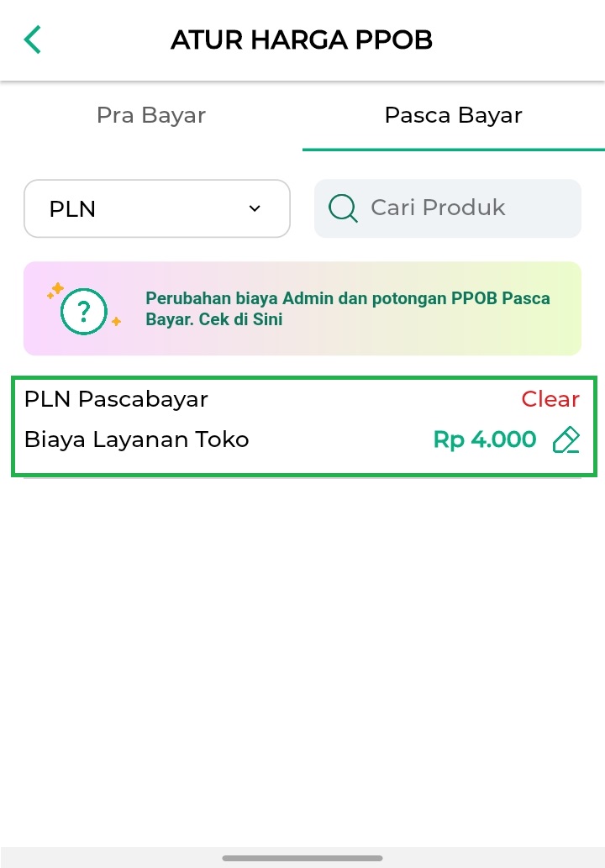
Task: Select the PLN Pascabayar product row
Action: tap(304, 426)
